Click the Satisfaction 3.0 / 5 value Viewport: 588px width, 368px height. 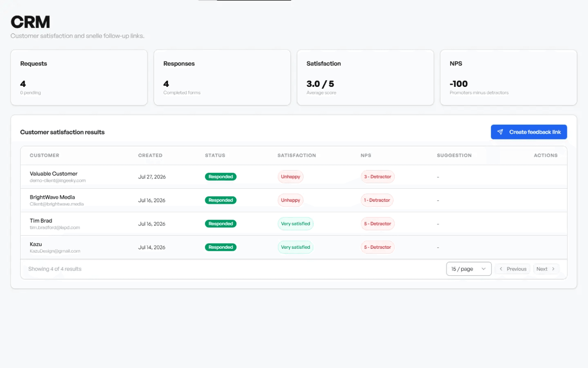click(320, 84)
